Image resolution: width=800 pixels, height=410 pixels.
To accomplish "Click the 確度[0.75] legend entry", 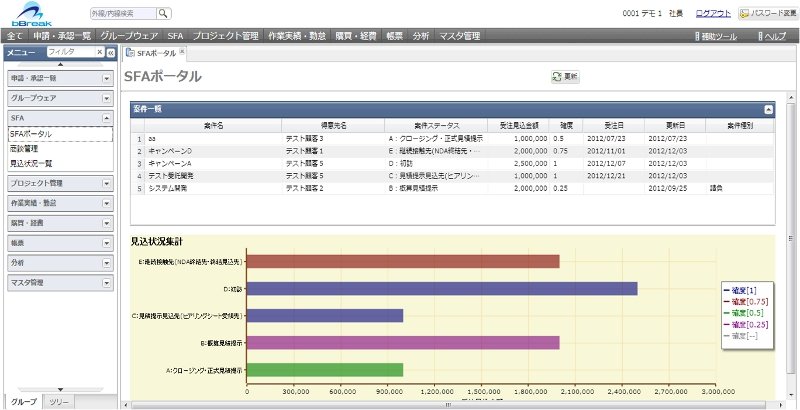I will [x=747, y=302].
